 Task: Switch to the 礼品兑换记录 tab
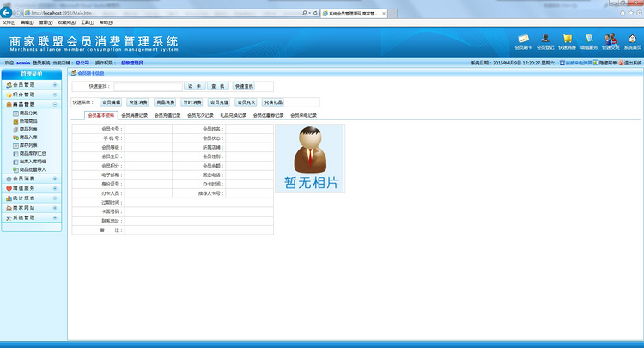click(233, 115)
